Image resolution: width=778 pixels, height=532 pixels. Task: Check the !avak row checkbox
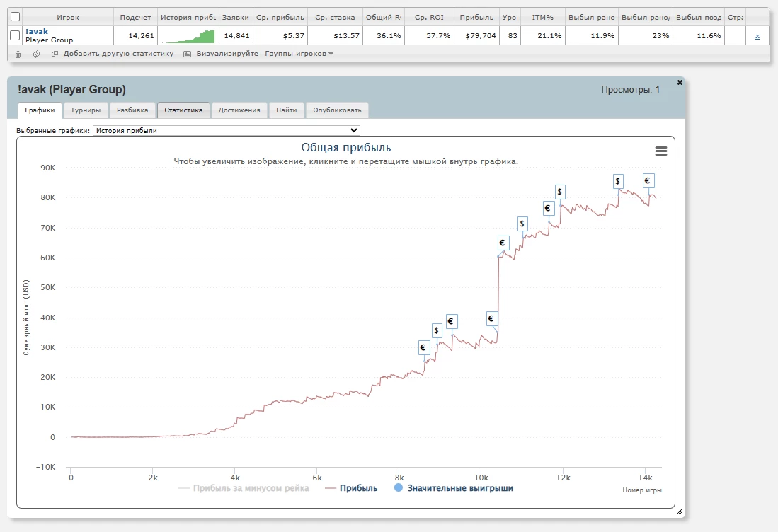15,35
